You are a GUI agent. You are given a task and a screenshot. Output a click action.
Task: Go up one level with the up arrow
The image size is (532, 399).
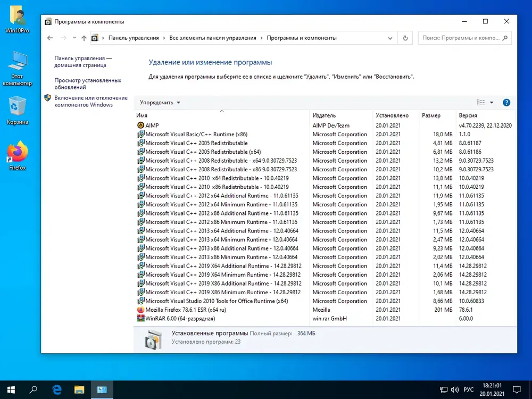click(84, 38)
